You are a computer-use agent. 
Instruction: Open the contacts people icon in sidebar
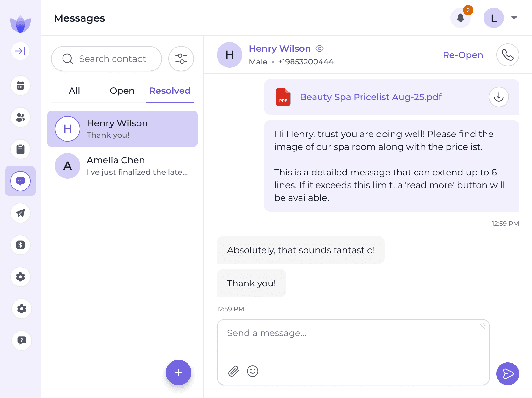(x=20, y=117)
